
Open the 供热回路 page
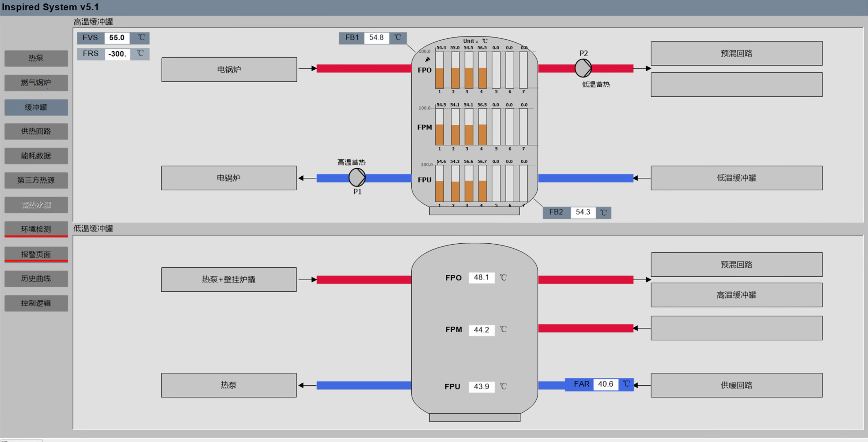click(x=36, y=131)
